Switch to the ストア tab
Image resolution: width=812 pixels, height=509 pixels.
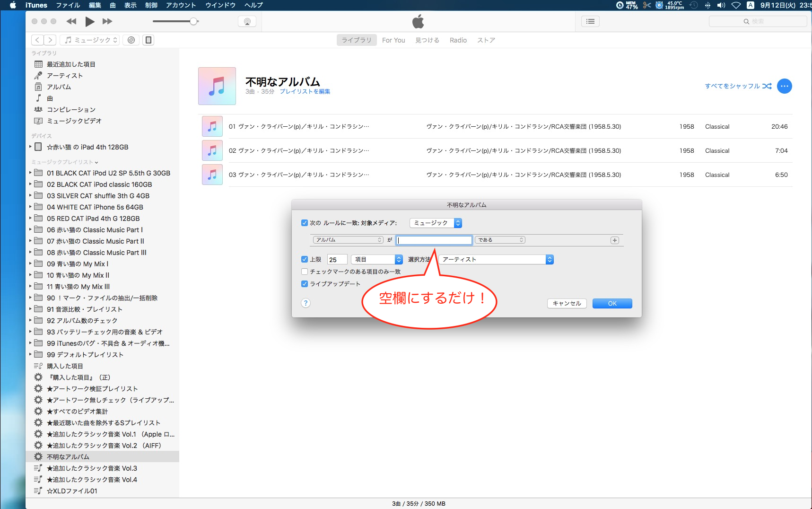[x=486, y=40]
